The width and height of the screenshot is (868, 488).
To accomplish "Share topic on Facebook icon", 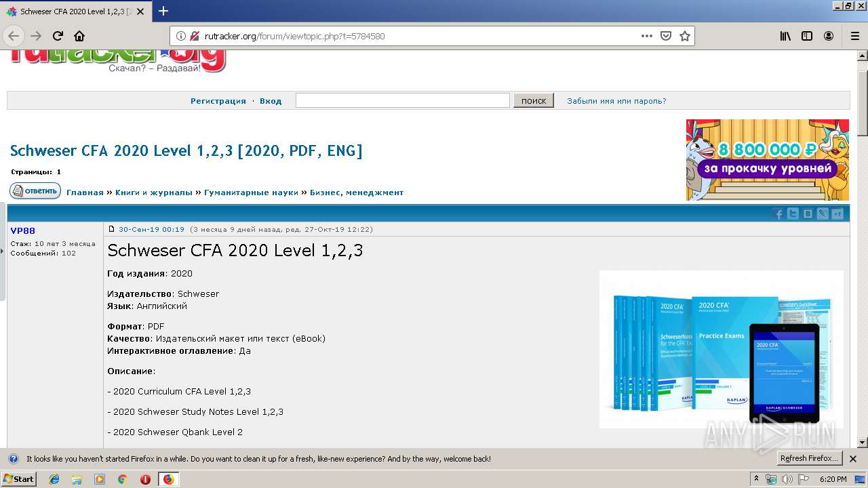I will click(x=779, y=214).
